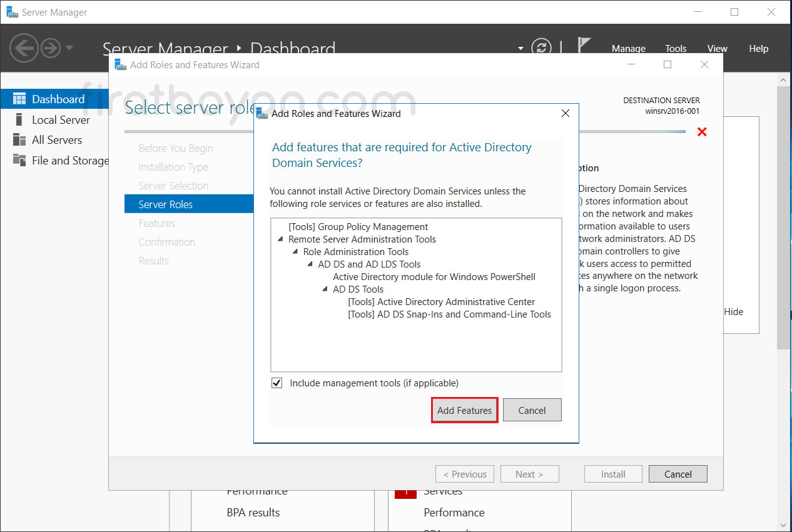
Task: Go to Server Selection step
Action: pos(173,186)
